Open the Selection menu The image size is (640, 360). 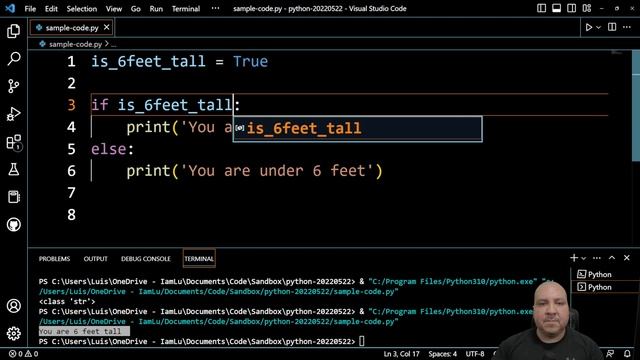(82, 9)
